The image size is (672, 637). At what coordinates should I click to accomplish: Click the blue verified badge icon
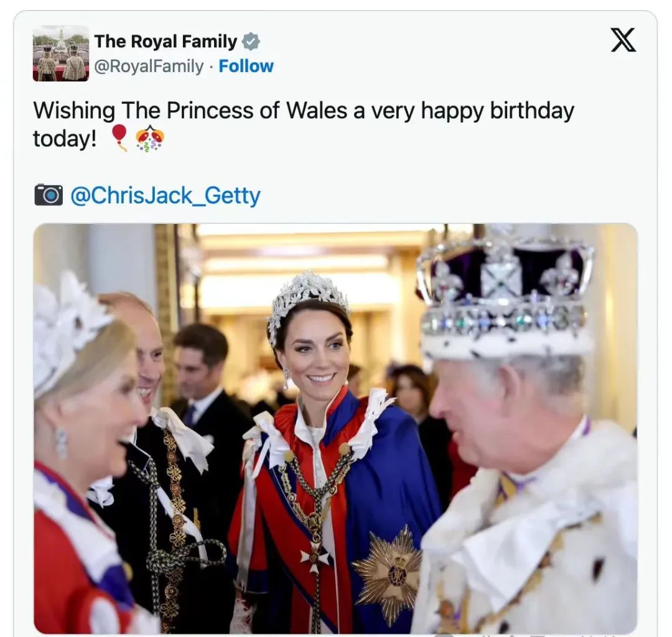click(x=251, y=42)
